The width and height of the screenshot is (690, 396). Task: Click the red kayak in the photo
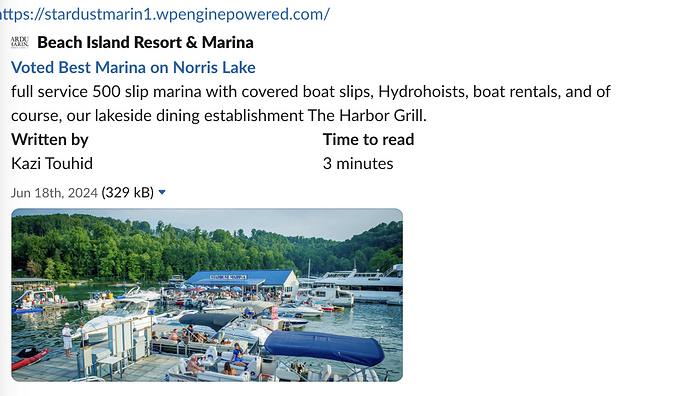(30, 357)
